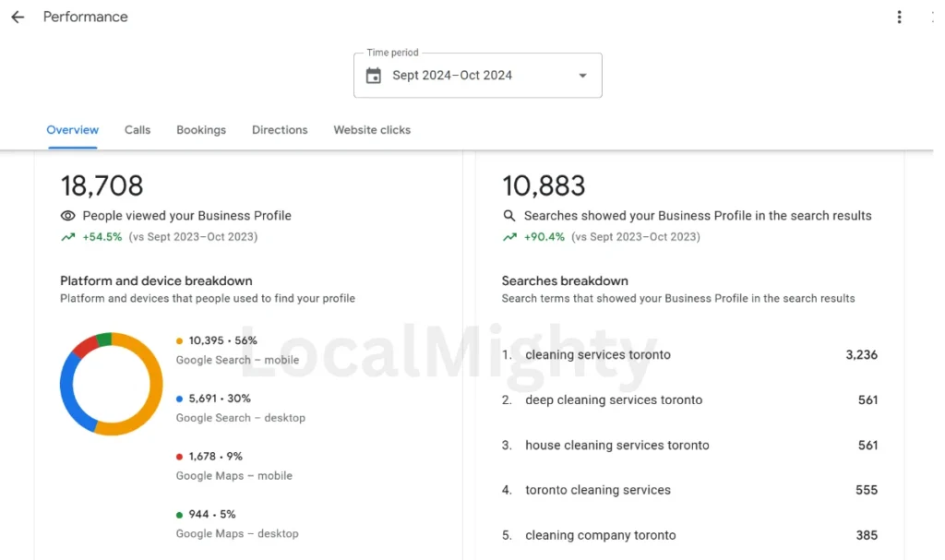
Task: Open the three-dot more options menu
Action: pyautogui.click(x=899, y=18)
